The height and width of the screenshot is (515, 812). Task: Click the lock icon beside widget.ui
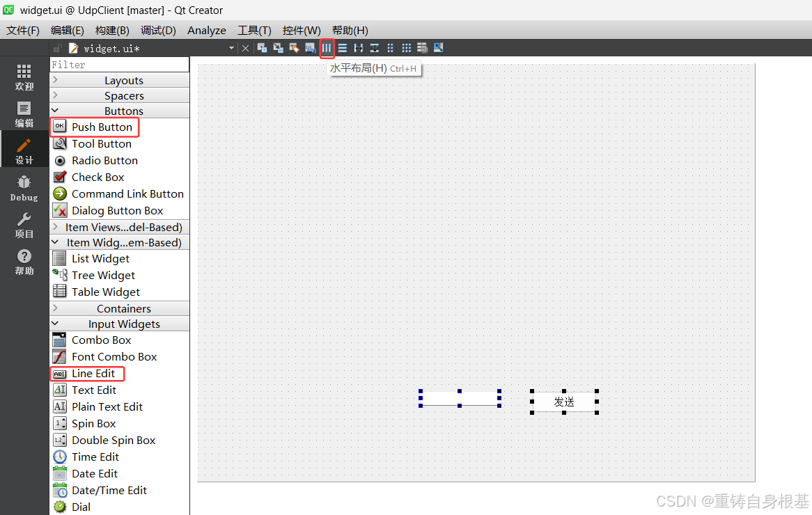[58, 48]
